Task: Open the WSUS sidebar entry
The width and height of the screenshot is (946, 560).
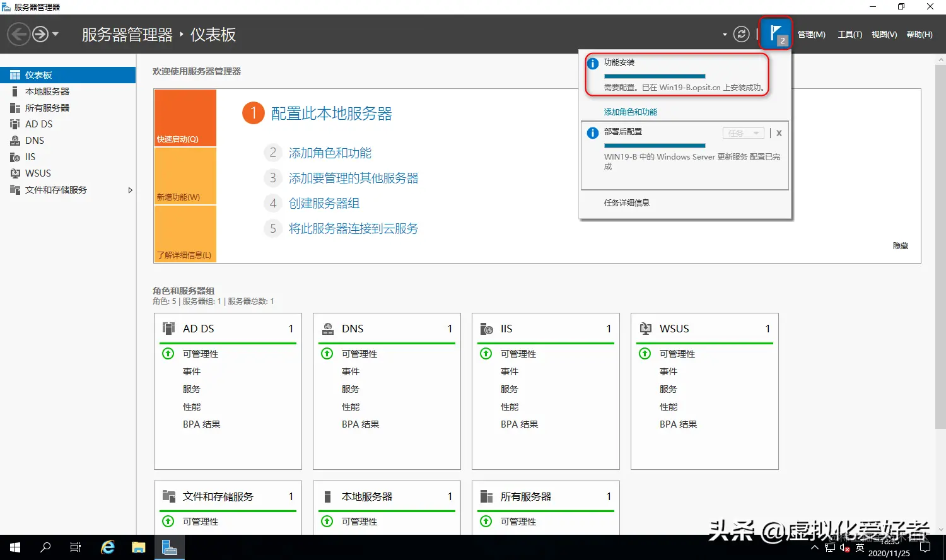Action: pos(38,173)
